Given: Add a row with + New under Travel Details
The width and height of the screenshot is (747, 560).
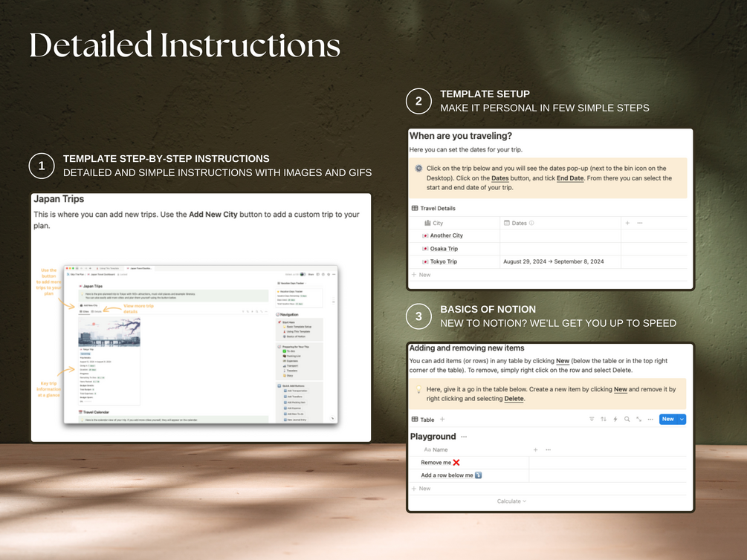Looking at the screenshot, I should click(x=421, y=275).
